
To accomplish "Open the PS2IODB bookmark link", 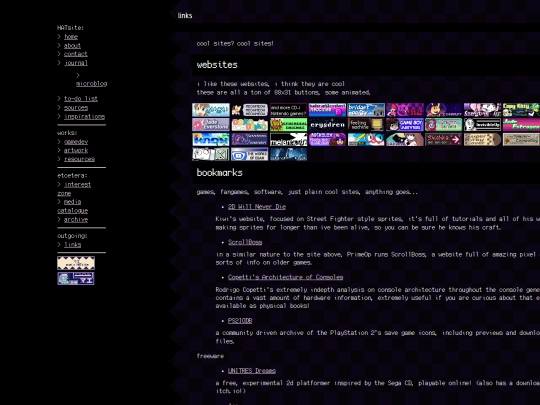I will coord(240,321).
